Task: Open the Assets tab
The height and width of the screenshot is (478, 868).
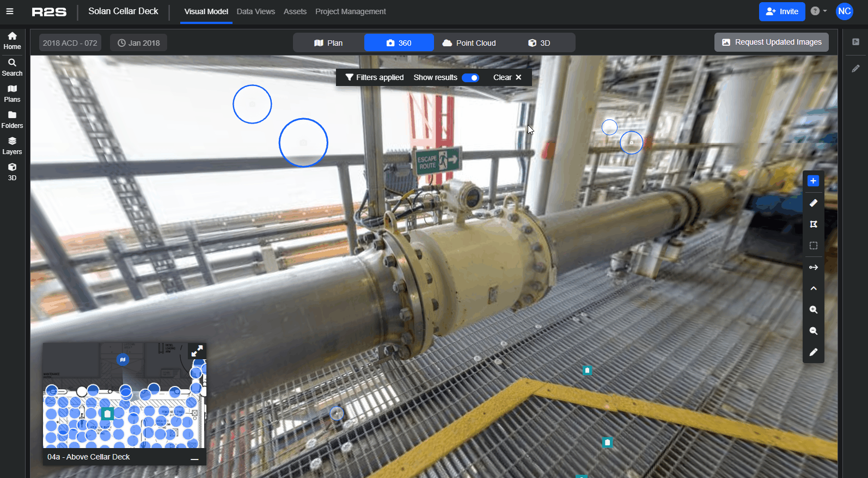Action: pyautogui.click(x=295, y=11)
